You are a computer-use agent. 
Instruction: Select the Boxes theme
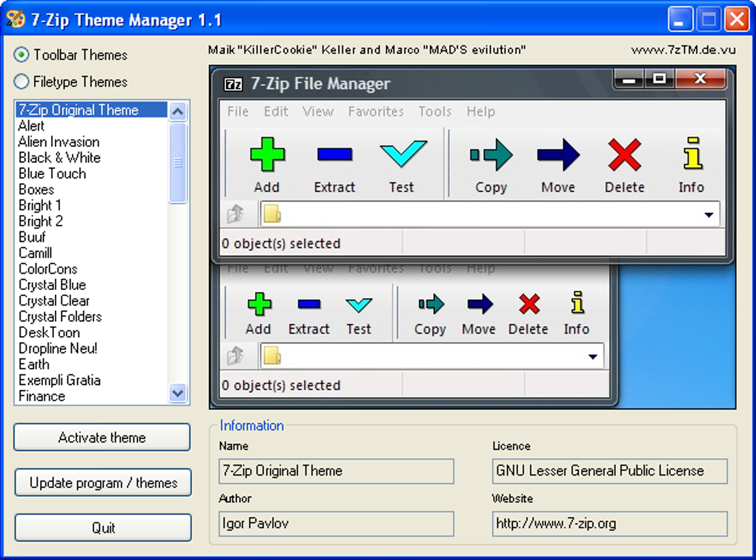pos(92,190)
